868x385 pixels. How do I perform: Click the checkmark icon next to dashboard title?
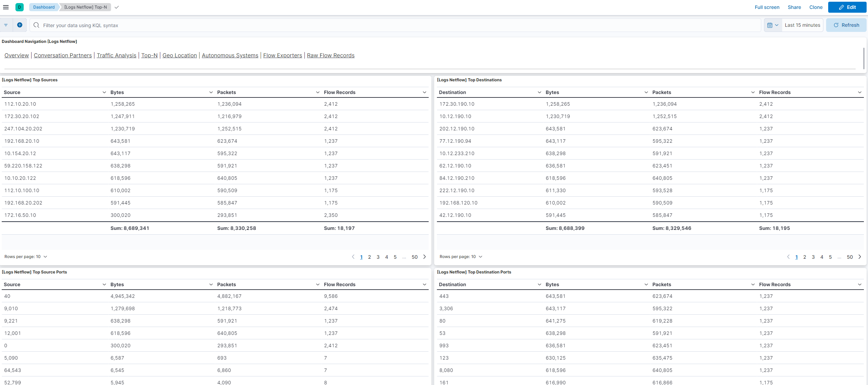tap(117, 7)
